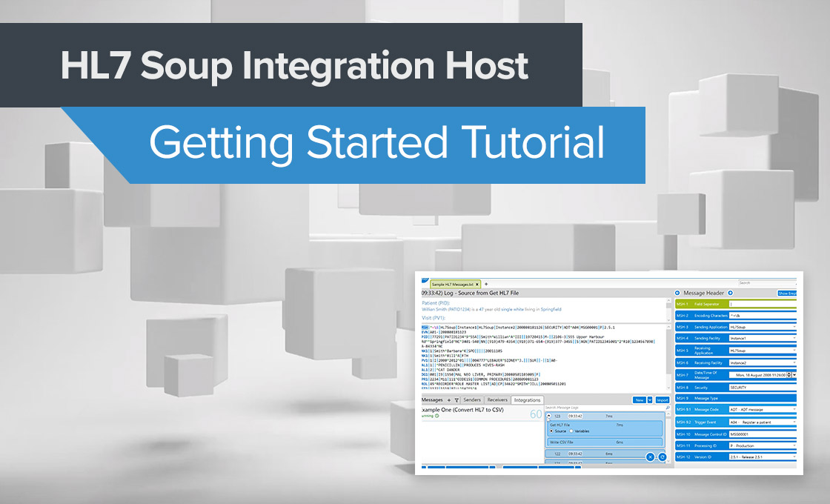830x504 pixels.
Task: Open the MSH-9.1 Message Code dropdown
Action: tap(794, 409)
